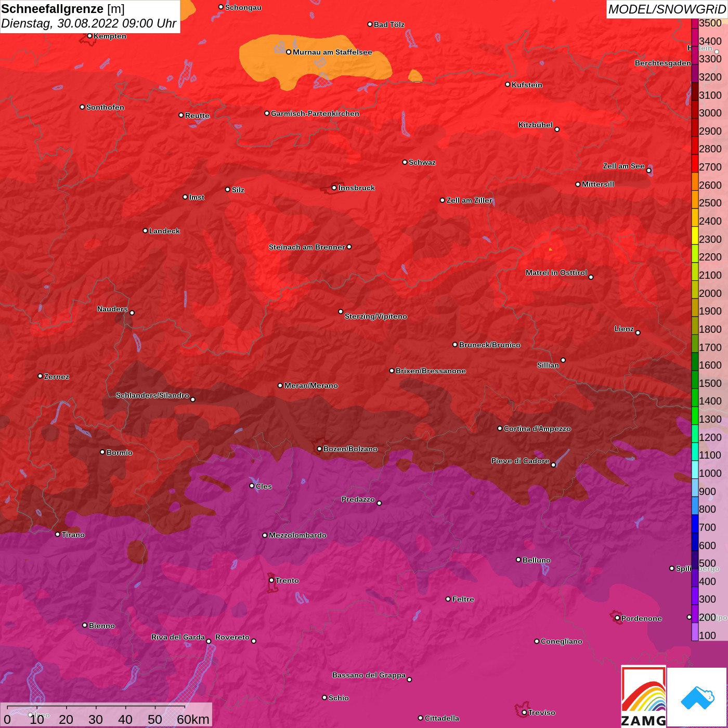This screenshot has height=728, width=728.
Task: Click the Cittadella label
Action: click(x=442, y=718)
